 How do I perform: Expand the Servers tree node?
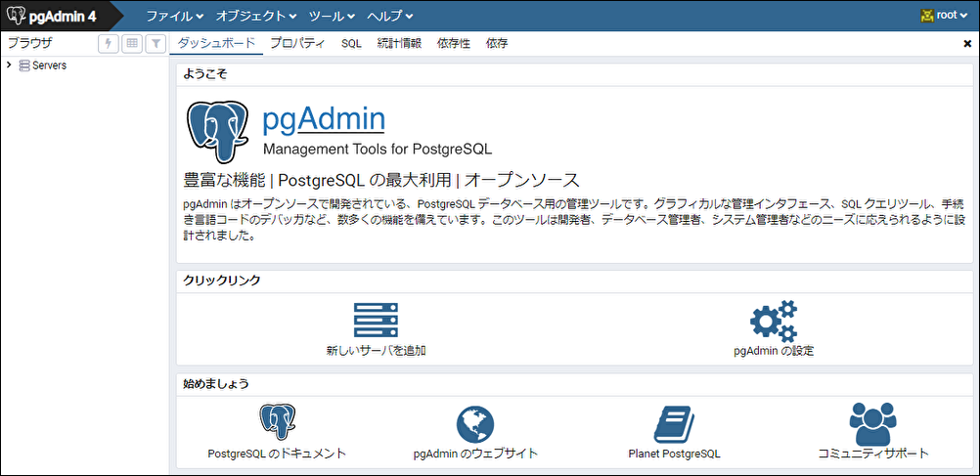tap(9, 65)
